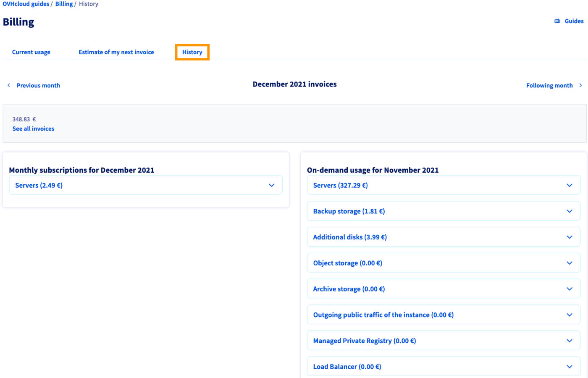Switch to the Current usage tab
Image resolution: width=588 pixels, height=378 pixels.
tap(31, 52)
